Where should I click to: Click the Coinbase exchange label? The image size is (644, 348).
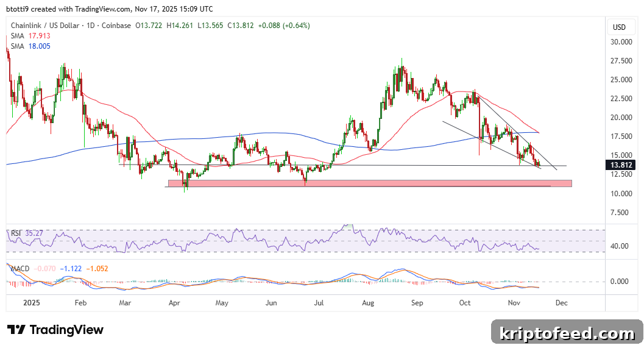(x=116, y=26)
